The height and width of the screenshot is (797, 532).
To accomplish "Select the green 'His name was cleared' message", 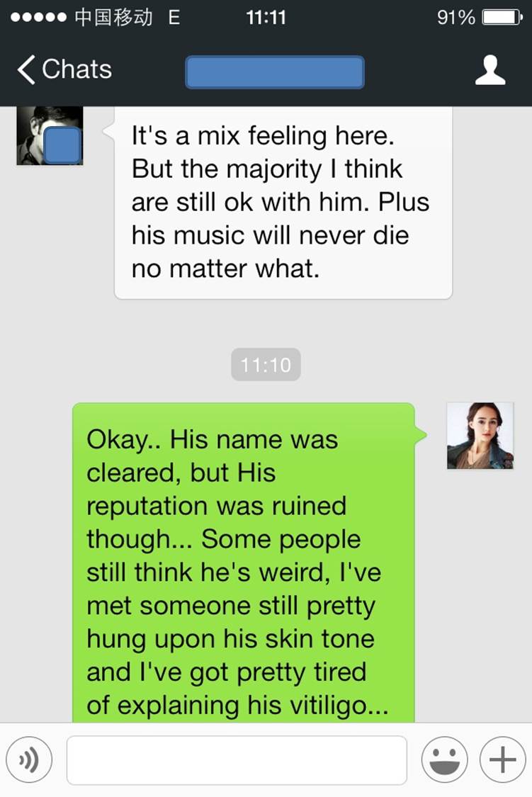I will click(244, 563).
